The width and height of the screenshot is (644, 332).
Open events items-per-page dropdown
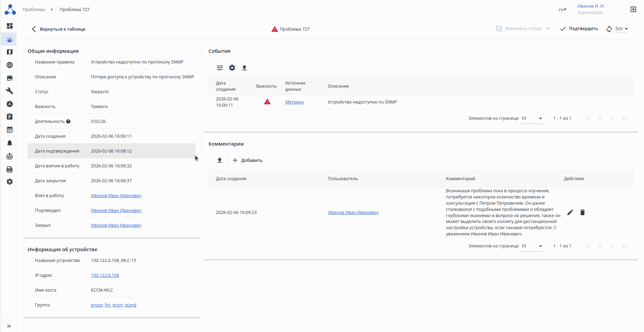(532, 118)
